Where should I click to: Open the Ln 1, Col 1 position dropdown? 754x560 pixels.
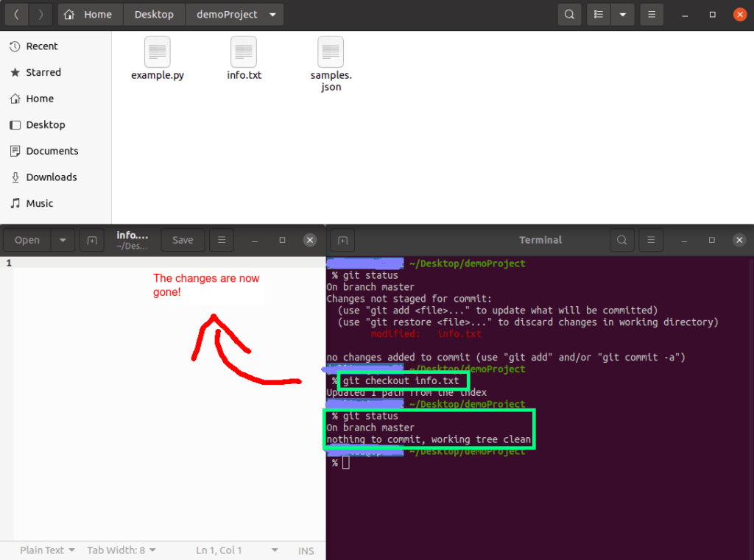click(236, 550)
